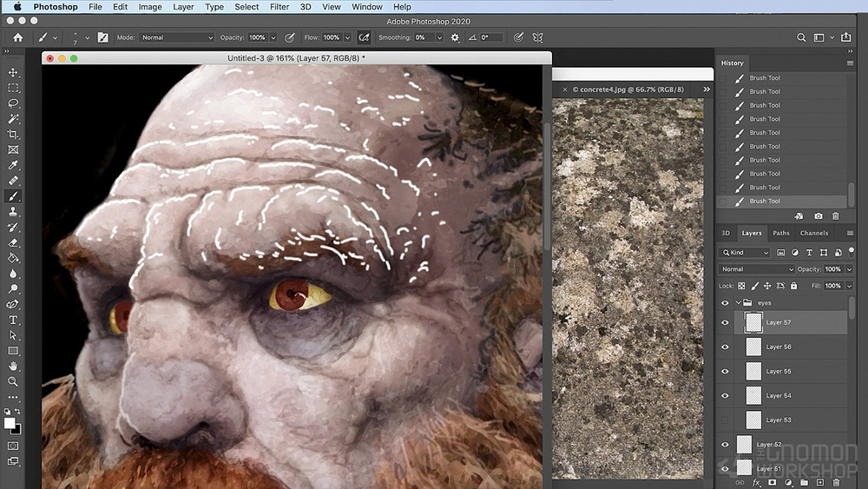868x489 pixels.
Task: Select the Path Selection tool
Action: pyautogui.click(x=13, y=335)
